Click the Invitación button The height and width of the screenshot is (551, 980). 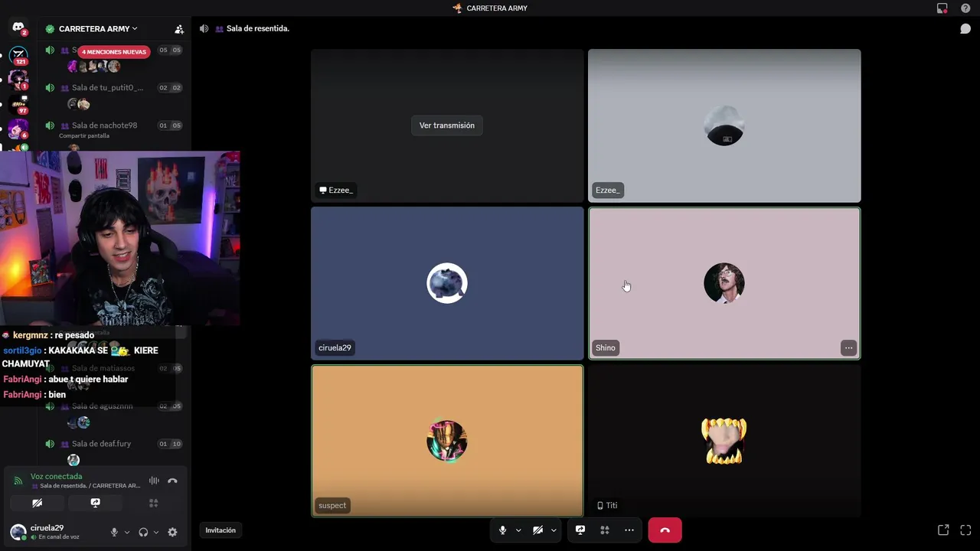[220, 530]
